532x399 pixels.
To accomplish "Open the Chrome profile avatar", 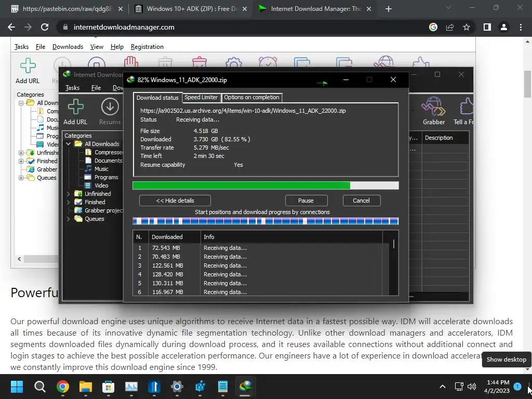I will pos(504,27).
